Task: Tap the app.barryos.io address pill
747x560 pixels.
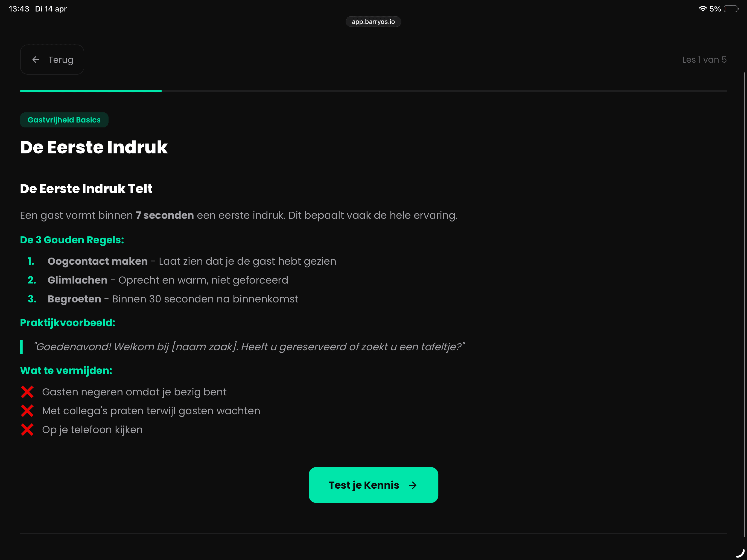Action: 373,22
